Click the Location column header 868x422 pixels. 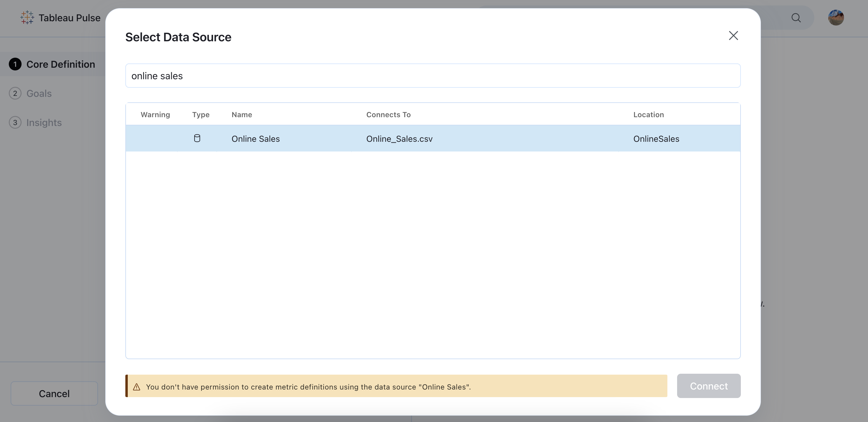click(648, 114)
